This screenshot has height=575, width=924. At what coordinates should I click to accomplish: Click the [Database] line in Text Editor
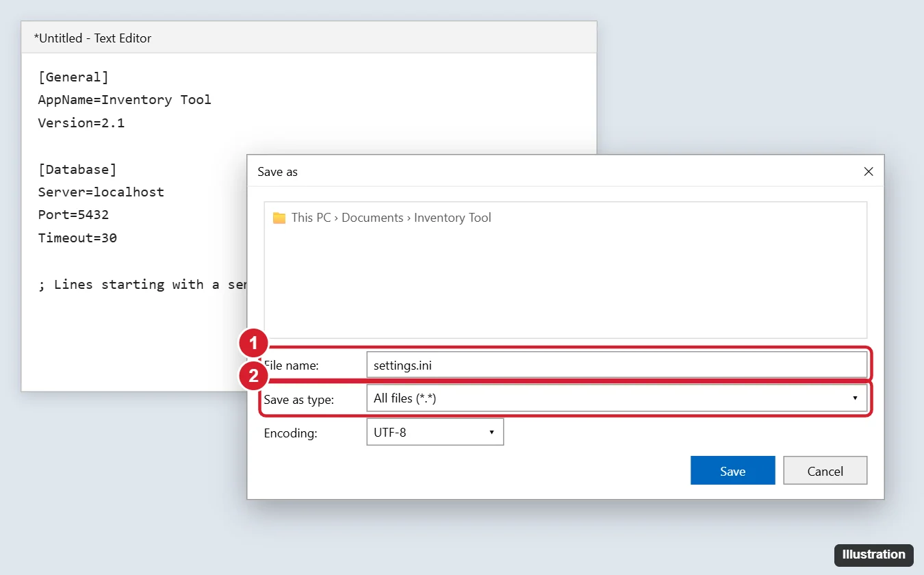tap(77, 169)
